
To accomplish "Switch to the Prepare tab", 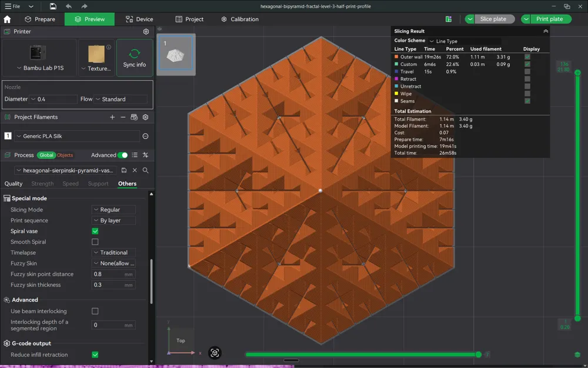I will (x=39, y=19).
